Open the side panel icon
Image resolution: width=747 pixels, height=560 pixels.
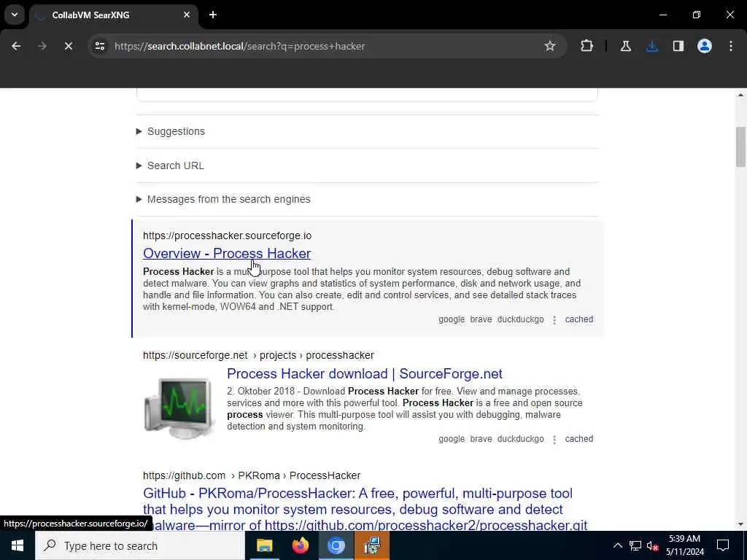678,46
